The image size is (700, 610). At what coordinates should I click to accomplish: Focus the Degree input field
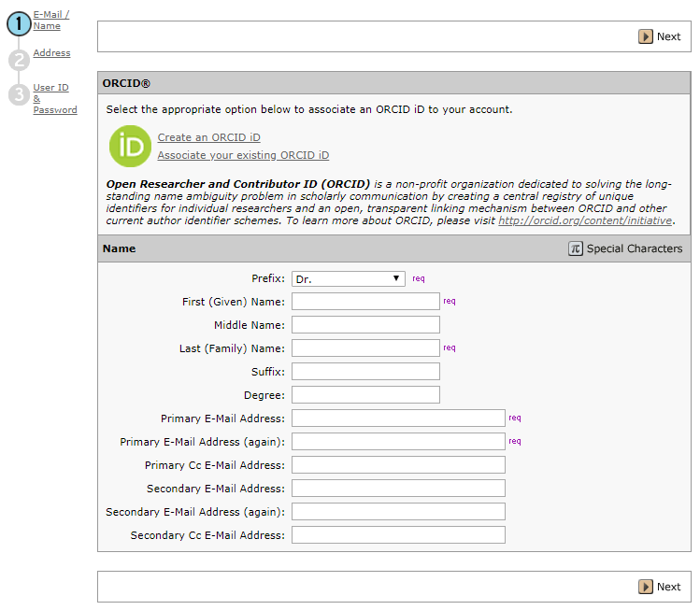click(x=365, y=395)
